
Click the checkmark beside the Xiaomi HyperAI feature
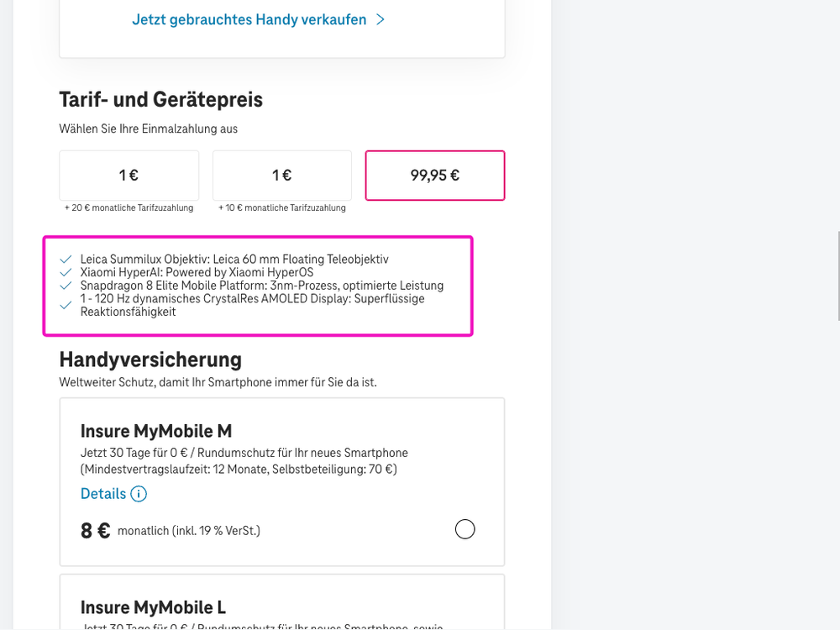coord(65,272)
